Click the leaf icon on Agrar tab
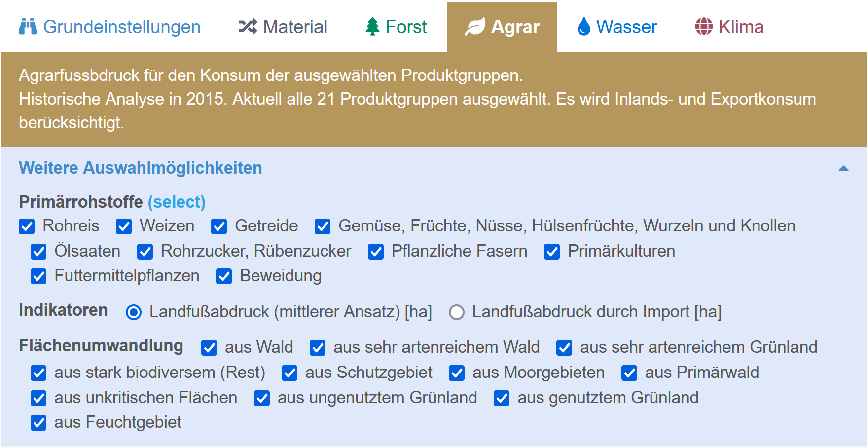This screenshot has height=448, width=868. tap(475, 27)
